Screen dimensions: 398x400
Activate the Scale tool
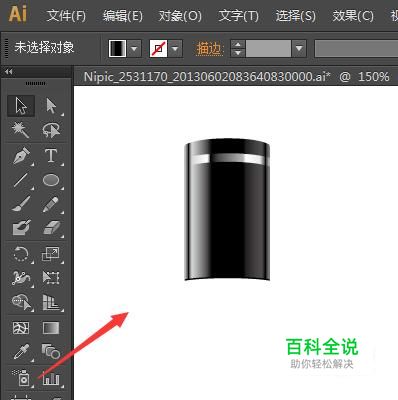[51, 254]
